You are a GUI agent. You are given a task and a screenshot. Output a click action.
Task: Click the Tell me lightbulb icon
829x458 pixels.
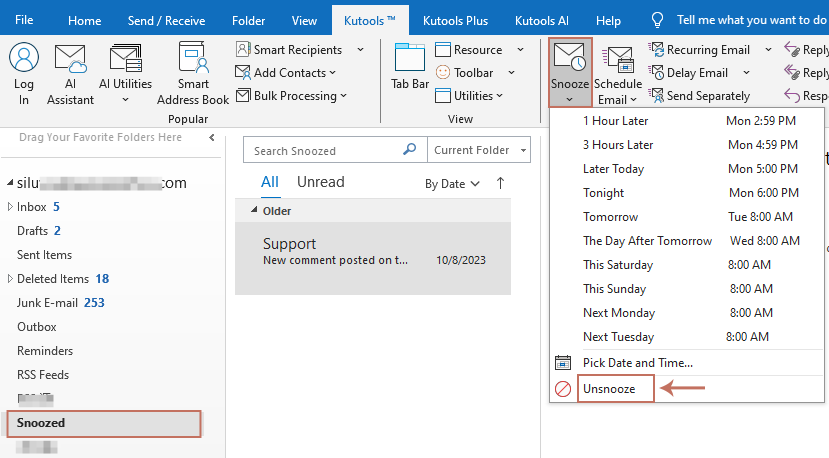(657, 20)
